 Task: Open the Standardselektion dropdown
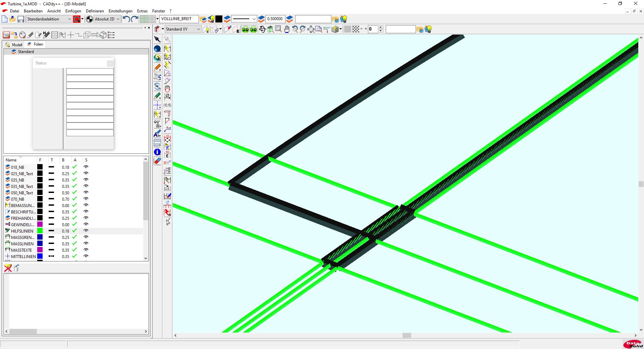coord(49,19)
